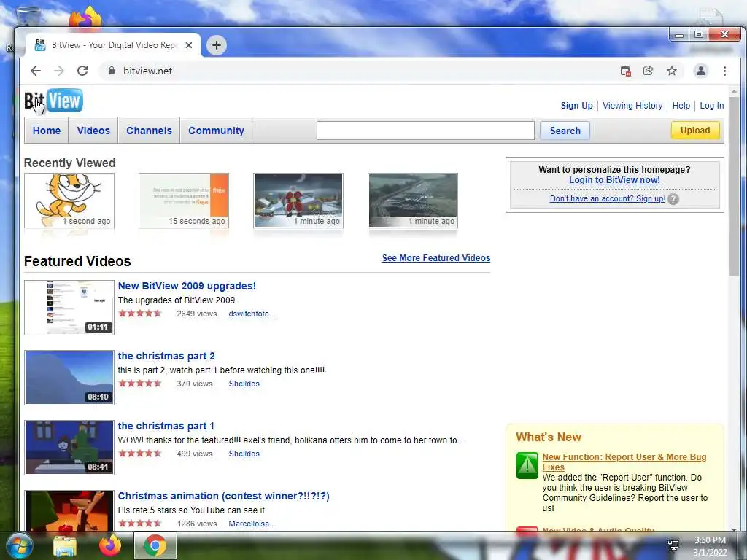Open a new tab with the plus button

tap(216, 45)
